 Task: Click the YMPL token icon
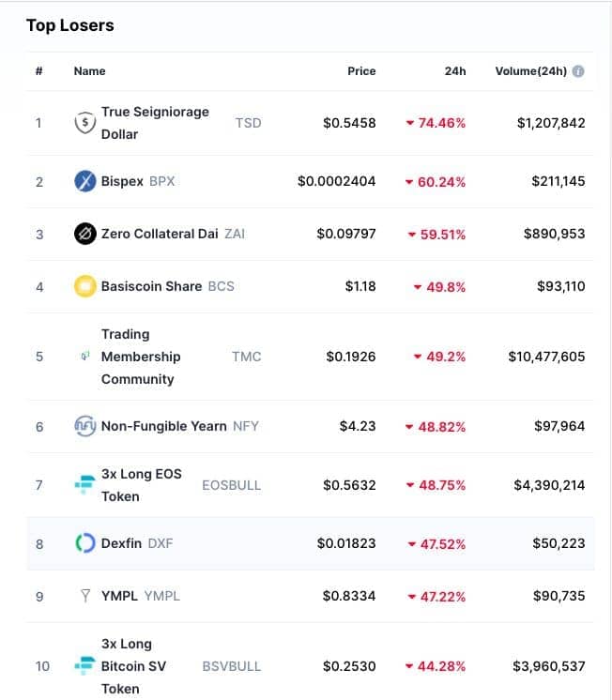[84, 596]
